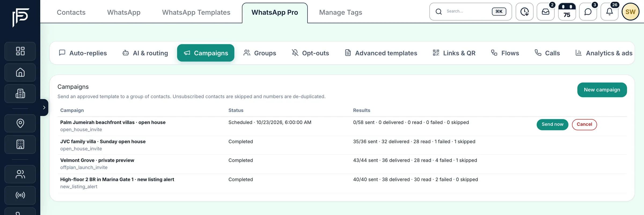This screenshot has height=215, width=644.
Task: Click the offplan_launch_invite template name
Action: click(84, 168)
